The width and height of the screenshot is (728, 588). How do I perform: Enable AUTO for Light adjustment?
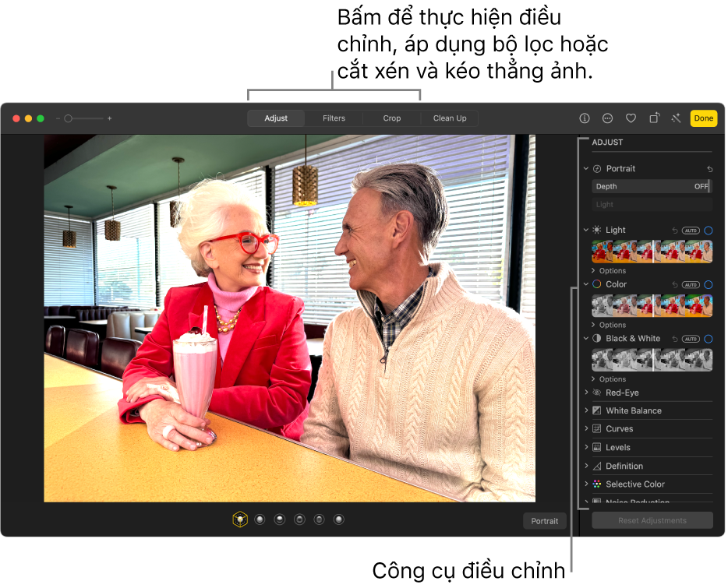point(691,231)
